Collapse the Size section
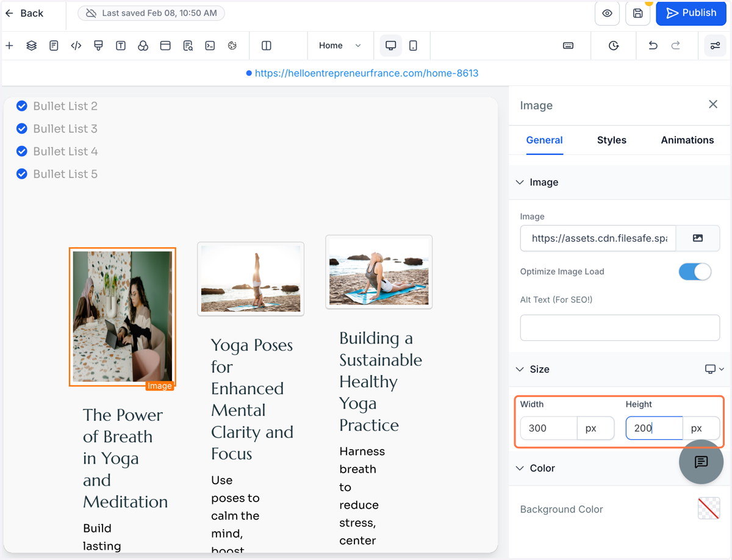This screenshot has width=732, height=560. [520, 369]
